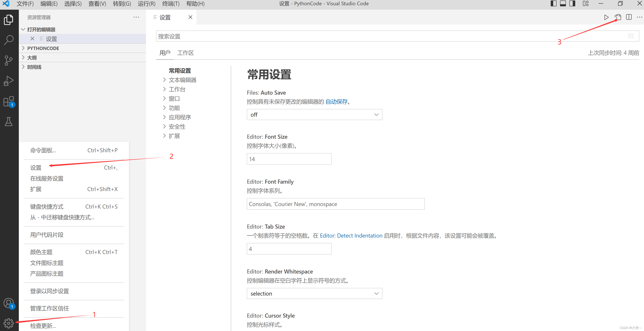Click the Accounts icon in activity bar
Image resolution: width=644 pixels, height=331 pixels.
[9, 303]
